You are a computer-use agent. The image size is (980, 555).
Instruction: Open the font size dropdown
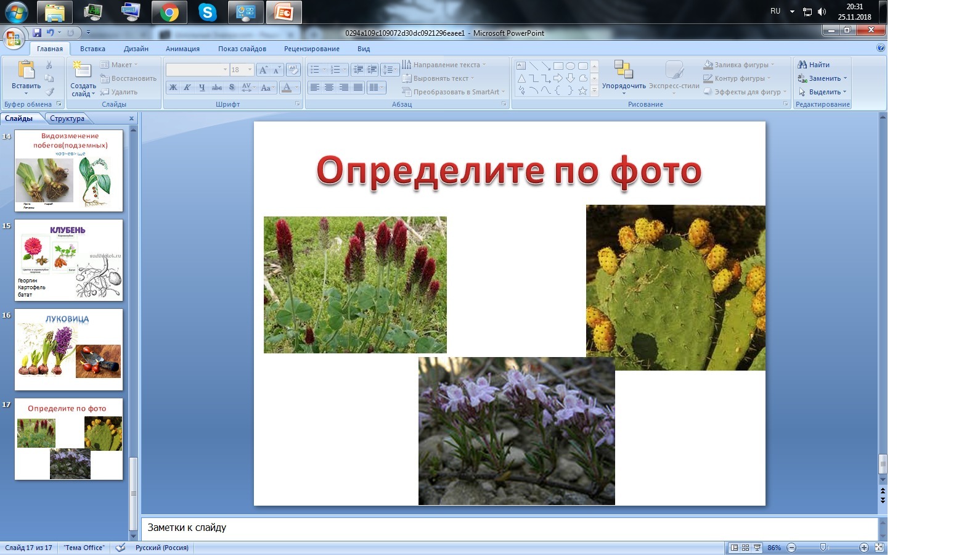coord(250,70)
